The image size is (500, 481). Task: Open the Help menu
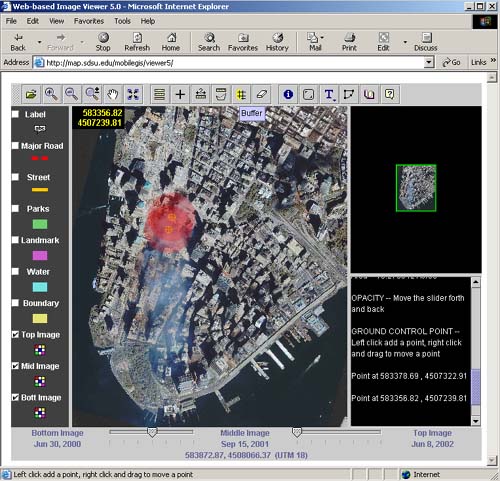click(x=148, y=21)
